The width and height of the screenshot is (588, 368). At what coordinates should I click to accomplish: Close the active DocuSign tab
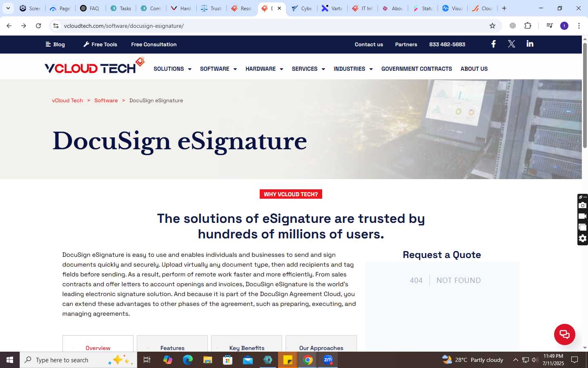click(x=279, y=8)
